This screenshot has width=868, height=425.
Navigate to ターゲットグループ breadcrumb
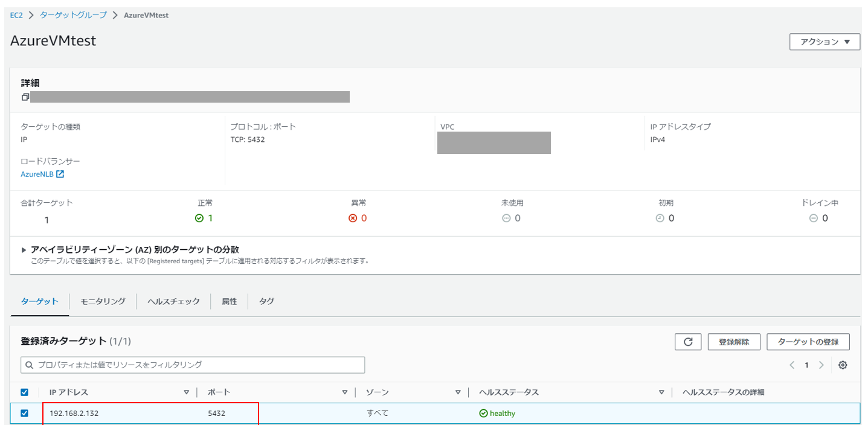73,15
